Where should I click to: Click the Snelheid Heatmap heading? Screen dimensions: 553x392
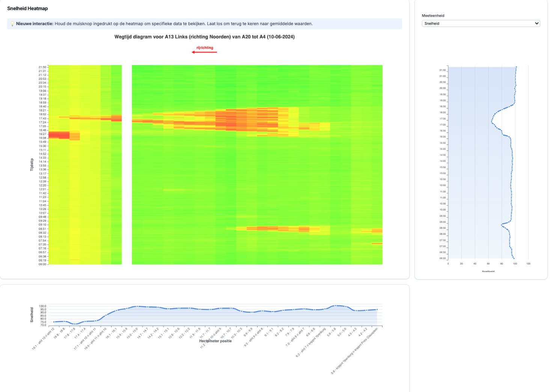[x=27, y=8]
